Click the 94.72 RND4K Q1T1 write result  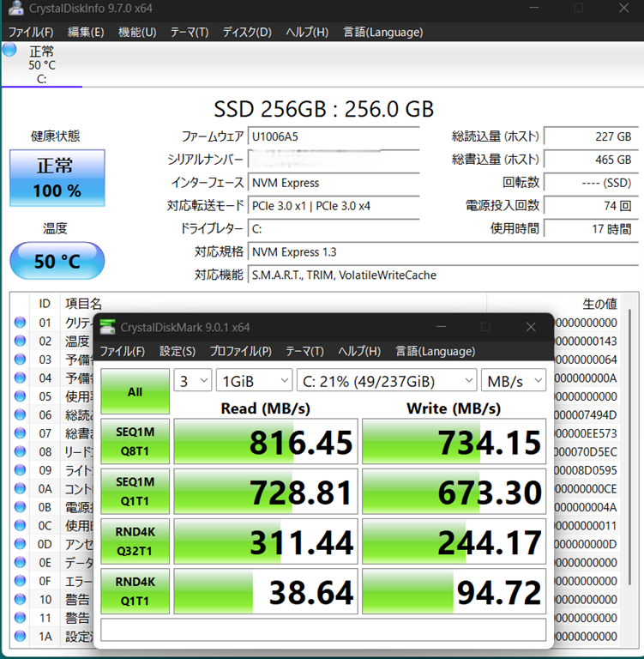[x=454, y=591]
